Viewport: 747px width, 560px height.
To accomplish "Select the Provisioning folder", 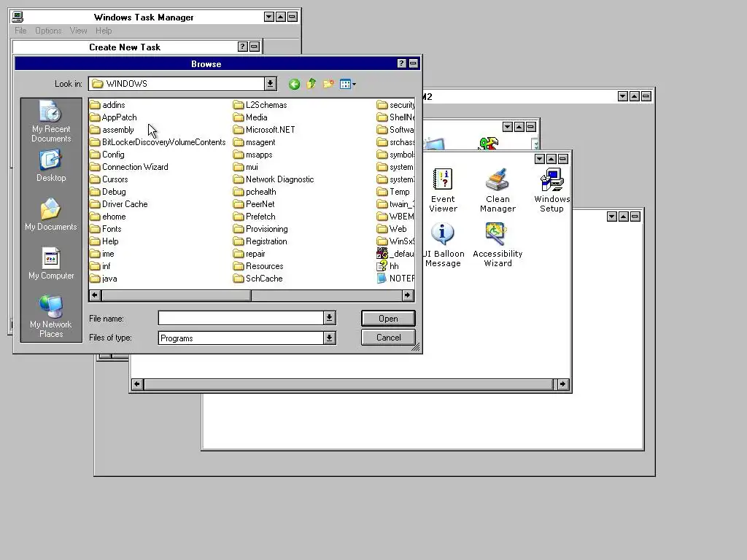I will (260, 228).
